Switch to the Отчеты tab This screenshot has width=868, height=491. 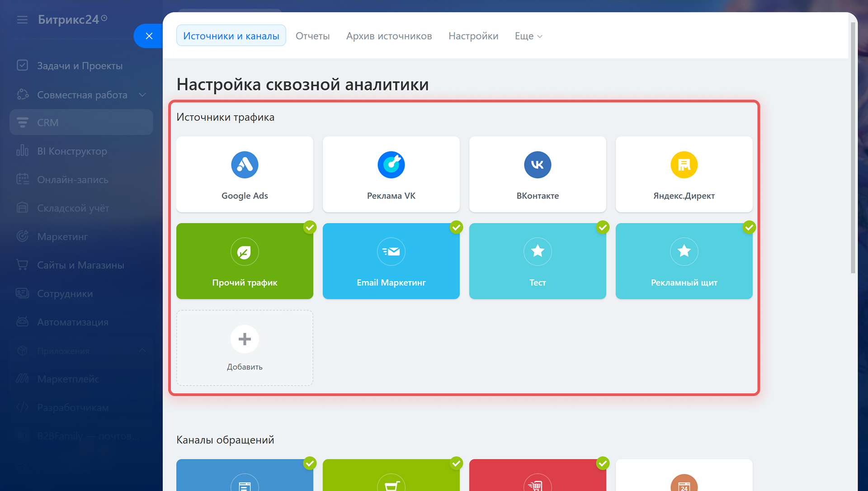pos(312,36)
